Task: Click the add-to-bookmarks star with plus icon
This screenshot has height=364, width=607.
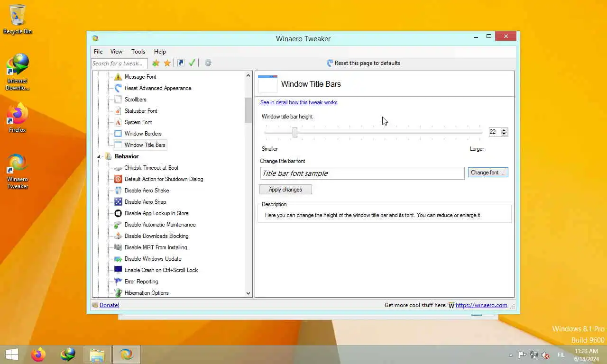Action: pyautogui.click(x=156, y=63)
